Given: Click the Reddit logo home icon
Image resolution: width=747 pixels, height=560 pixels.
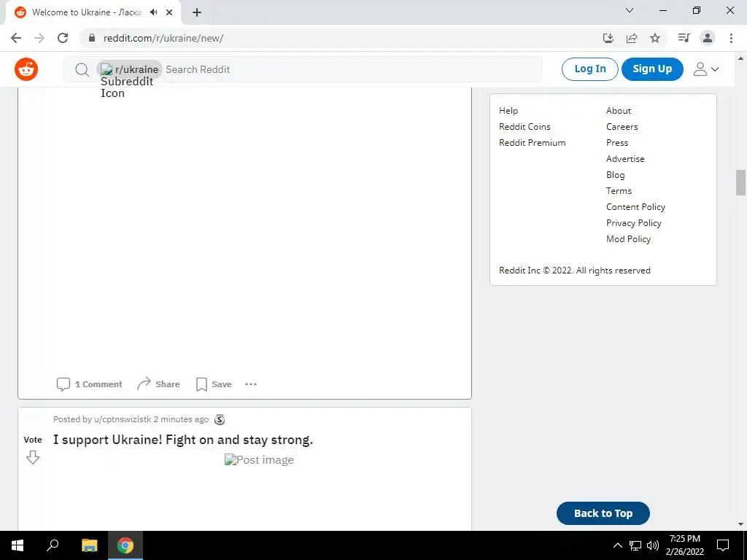Looking at the screenshot, I should pos(26,69).
